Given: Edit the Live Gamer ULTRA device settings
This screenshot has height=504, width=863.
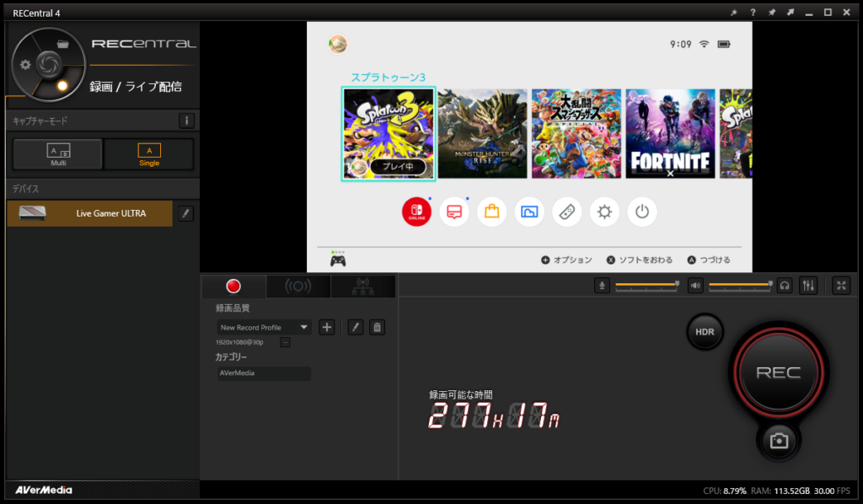Looking at the screenshot, I should click(x=186, y=213).
